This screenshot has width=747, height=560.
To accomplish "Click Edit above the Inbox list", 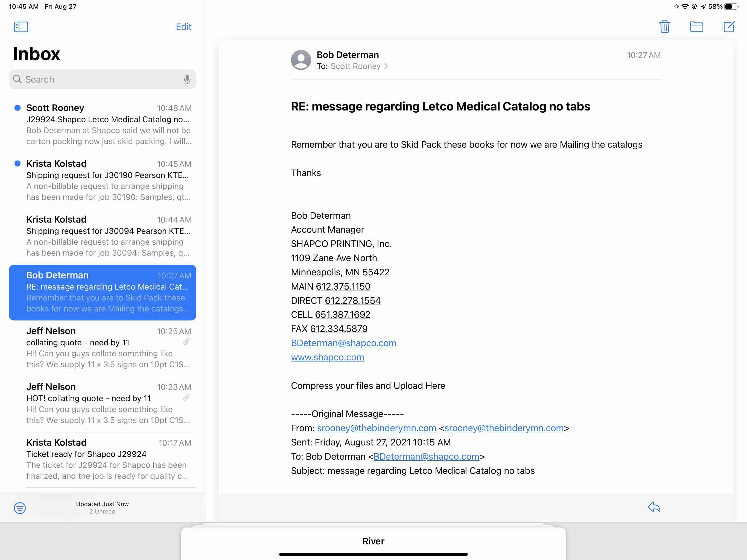I will [x=183, y=27].
